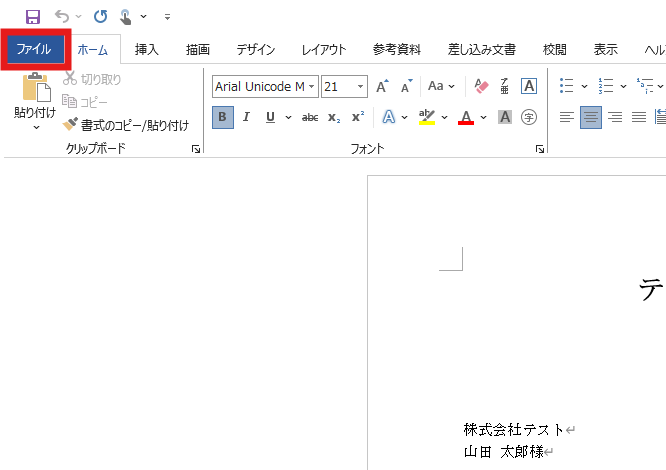Switch to the 参考資料 tab
Viewport: 666px width, 470px height.
click(397, 50)
